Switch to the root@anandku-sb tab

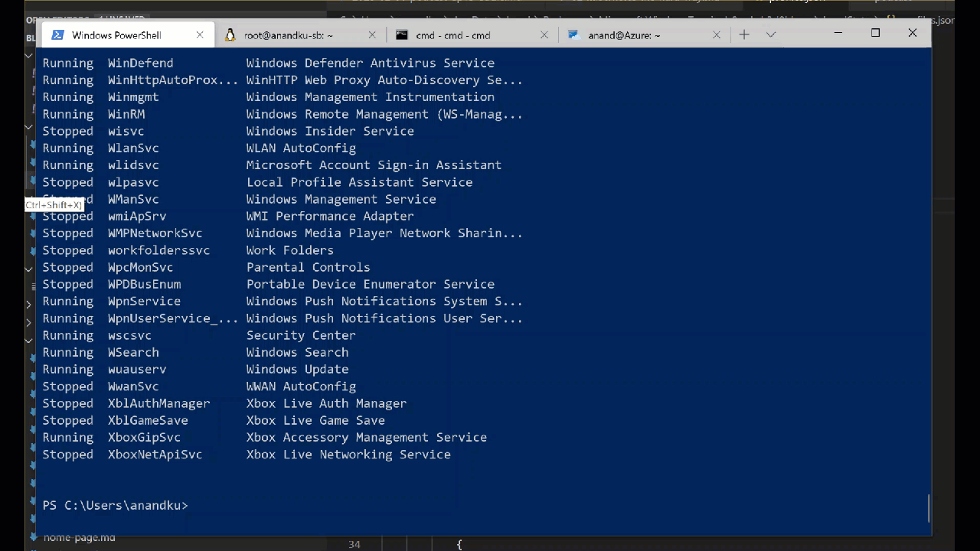[x=300, y=35]
